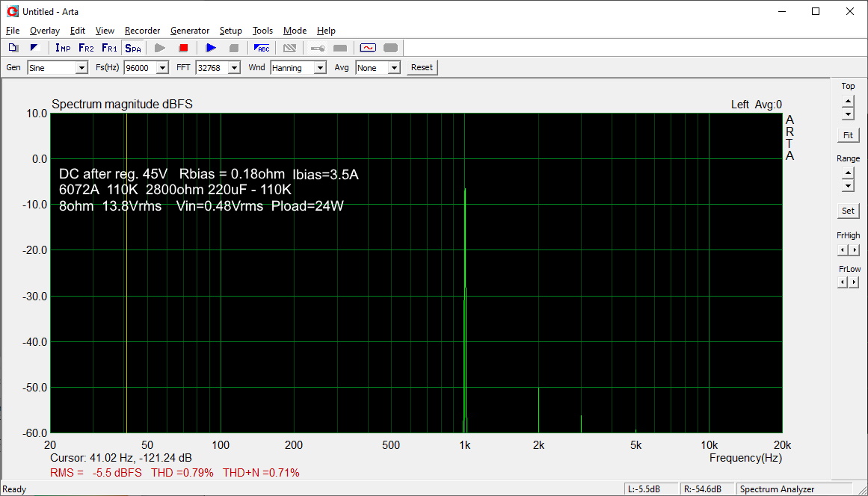Open the Avg averaging dropdown
868x496 pixels.
click(393, 68)
